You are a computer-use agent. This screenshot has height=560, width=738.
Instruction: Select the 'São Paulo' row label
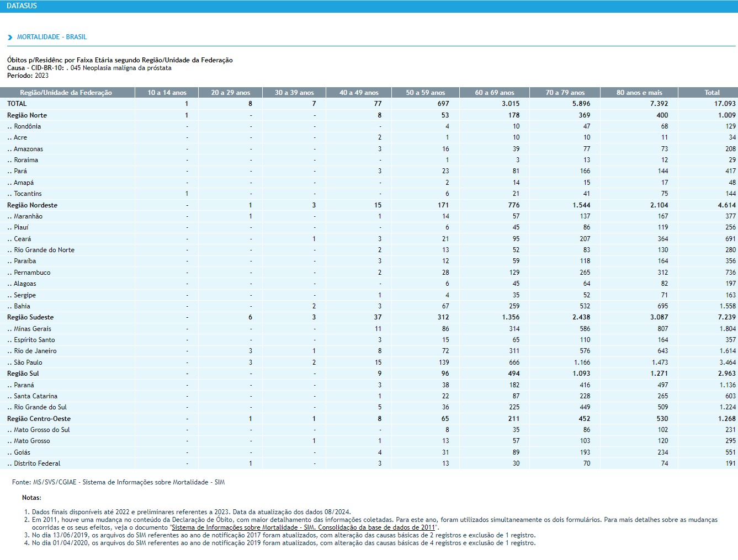click(x=28, y=362)
